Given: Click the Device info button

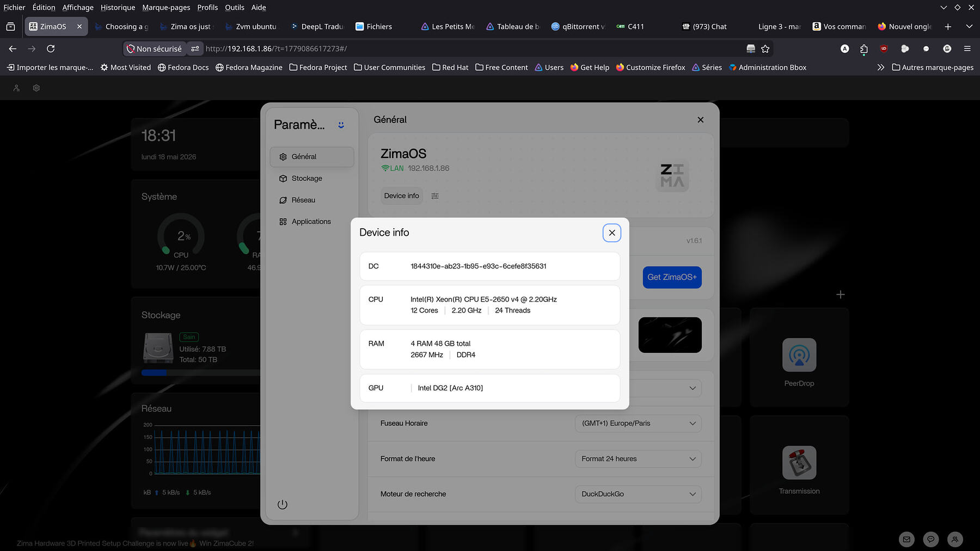Looking at the screenshot, I should 401,196.
